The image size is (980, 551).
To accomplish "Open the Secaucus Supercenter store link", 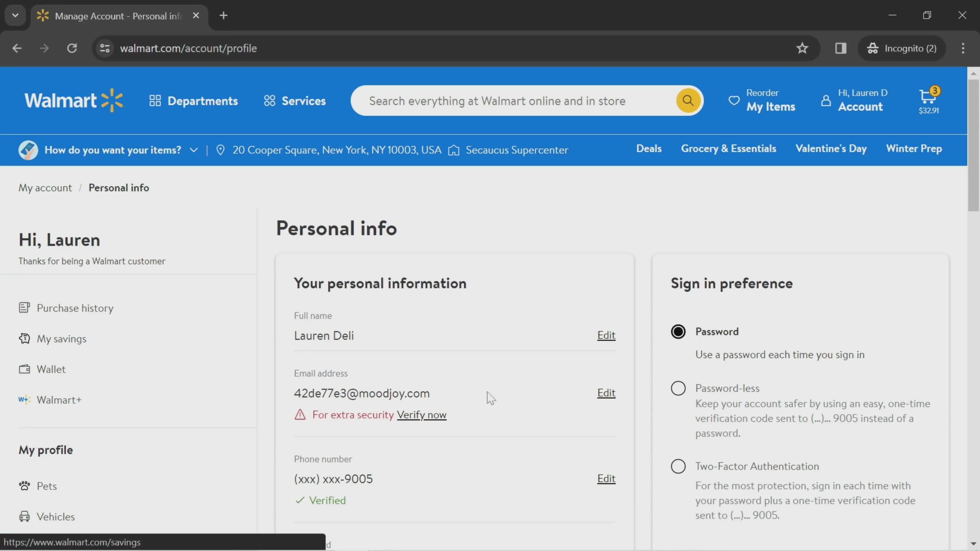I will point(517,150).
